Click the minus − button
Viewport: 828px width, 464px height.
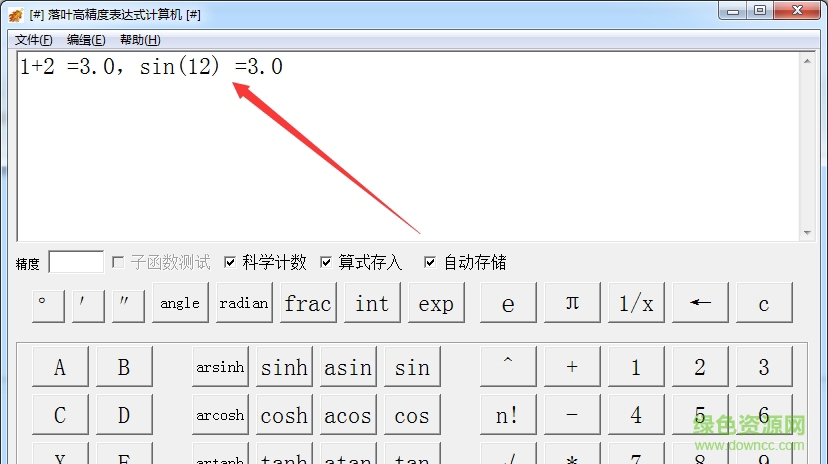pyautogui.click(x=572, y=415)
